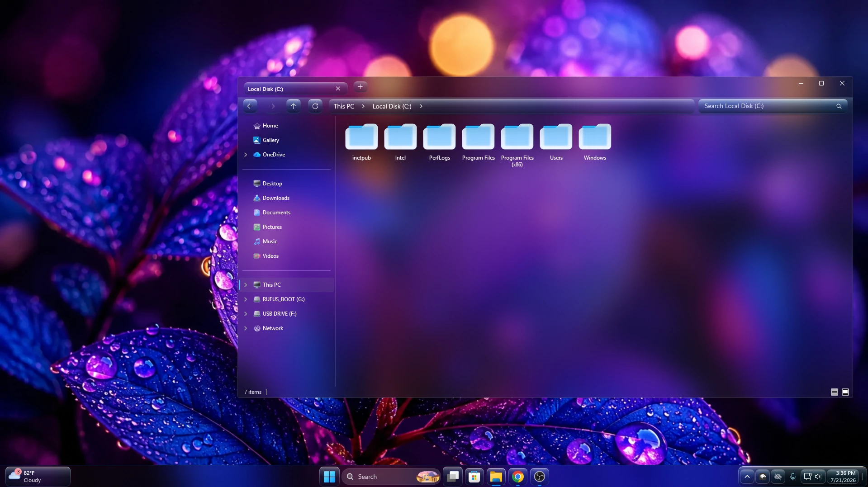The height and width of the screenshot is (487, 868).
Task: Click the microphone tray icon
Action: 793,477
